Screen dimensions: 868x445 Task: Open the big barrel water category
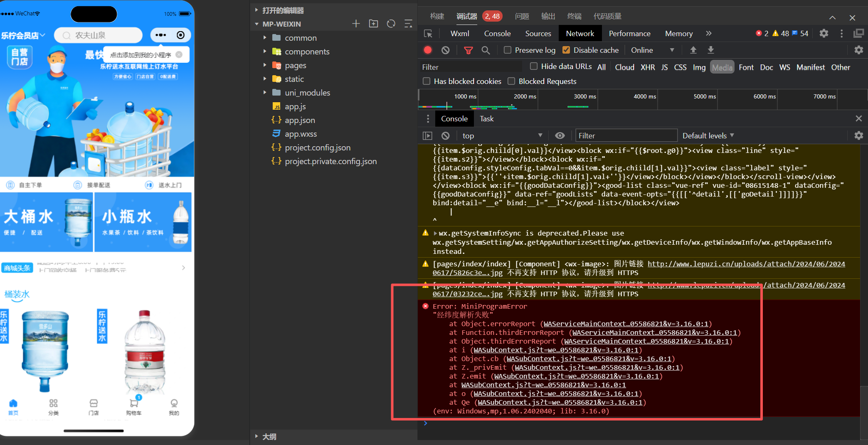[47, 222]
